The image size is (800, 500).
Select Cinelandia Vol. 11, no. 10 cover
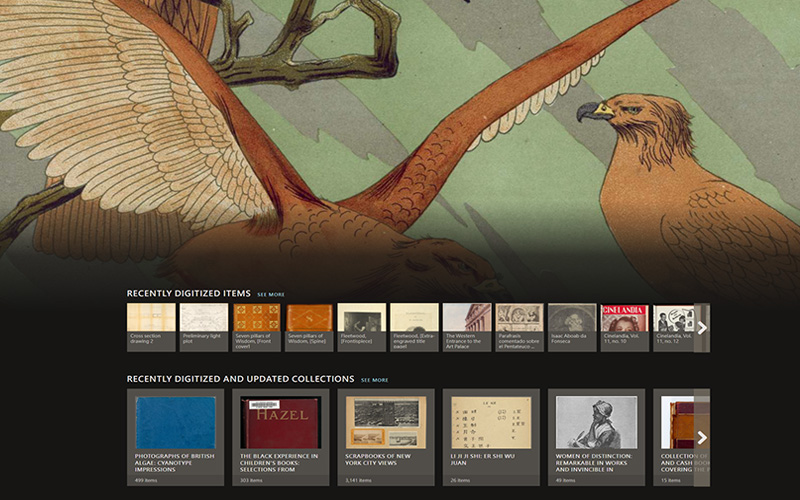tap(624, 326)
